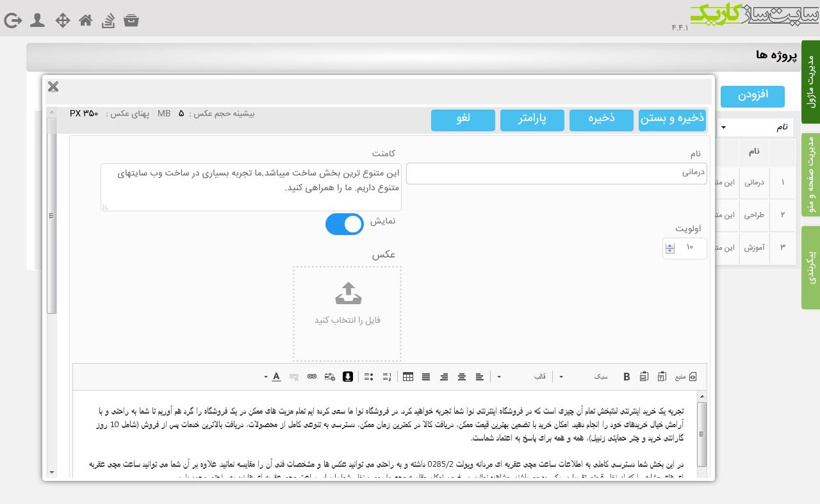Viewport: 820px width, 504px height.
Task: Click the upload icon in the عکس box
Action: pos(348,293)
